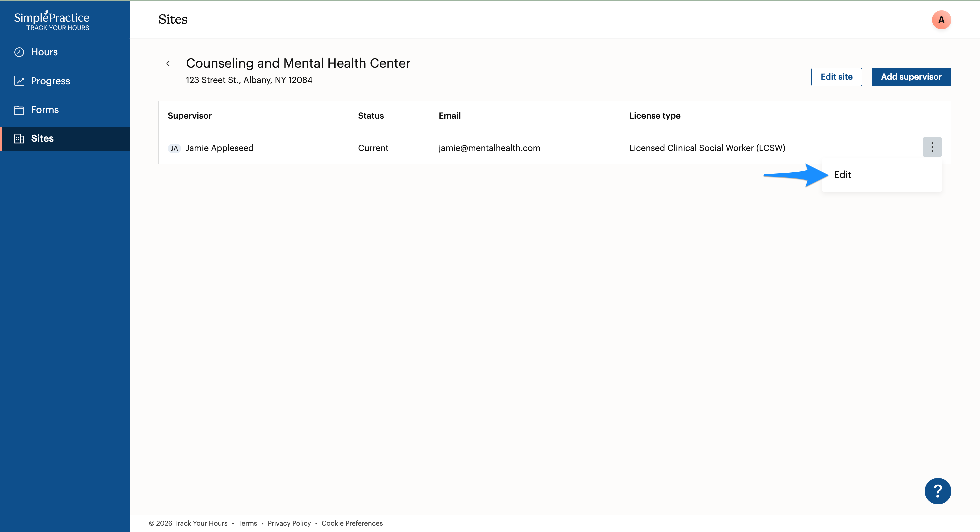Click the email jamie@mentalhealth.com
Image resolution: width=980 pixels, height=532 pixels.
pos(489,148)
